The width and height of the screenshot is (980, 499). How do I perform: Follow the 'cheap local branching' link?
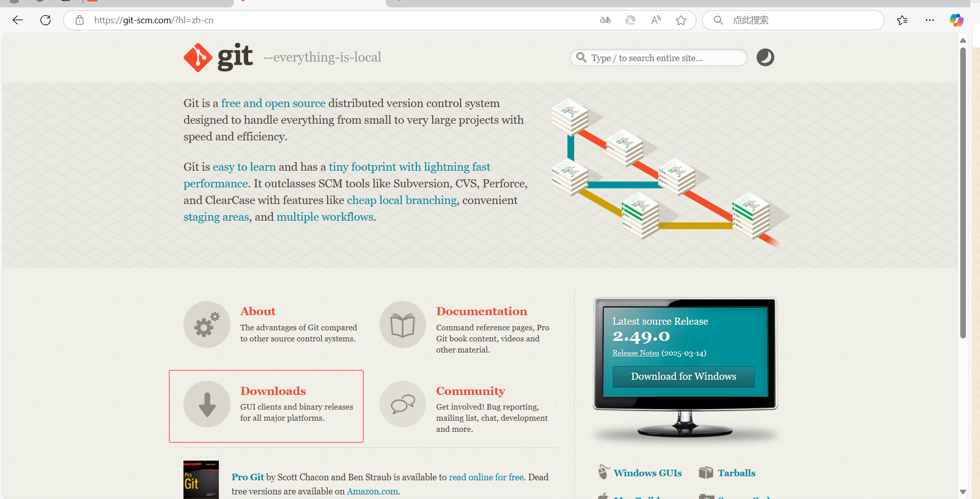tap(402, 200)
